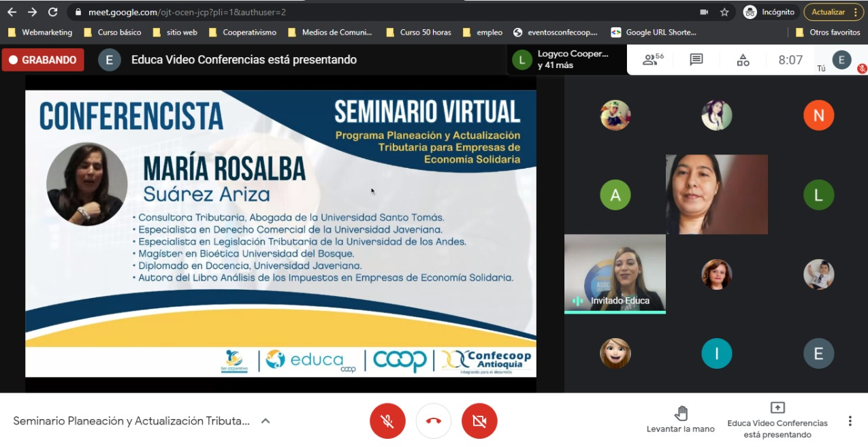Image resolution: width=868 pixels, height=447 pixels.
Task: Go back using the browser back arrow
Action: pos(12,12)
